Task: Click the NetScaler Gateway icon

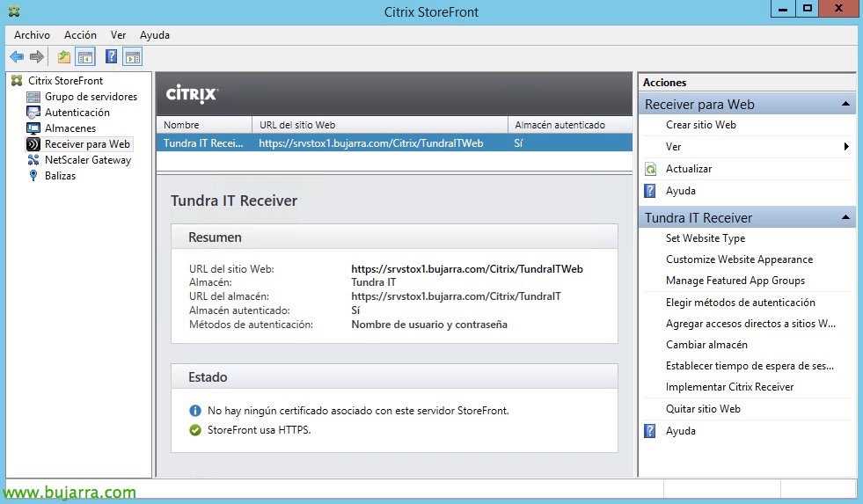Action: pos(33,160)
